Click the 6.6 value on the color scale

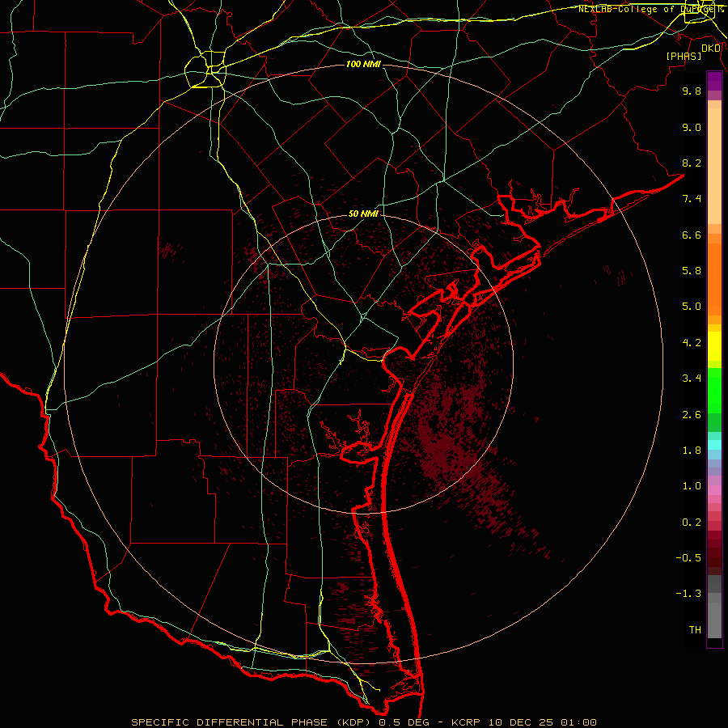tap(692, 235)
